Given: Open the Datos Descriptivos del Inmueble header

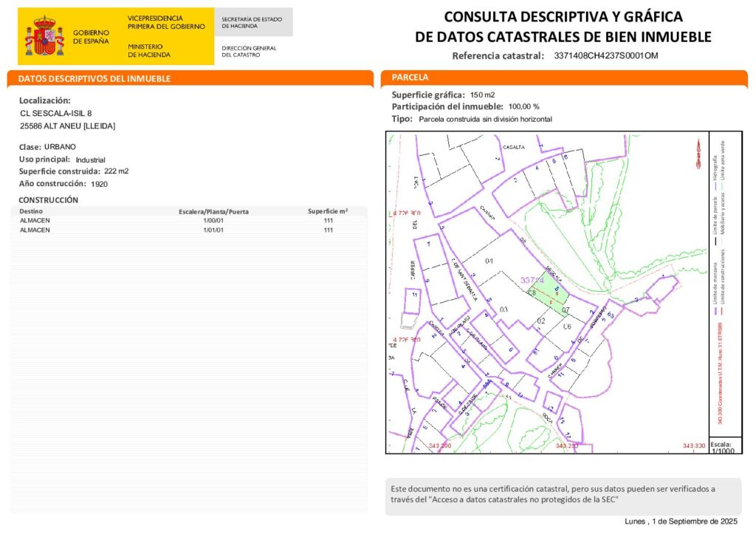Looking at the screenshot, I should coord(94,78).
